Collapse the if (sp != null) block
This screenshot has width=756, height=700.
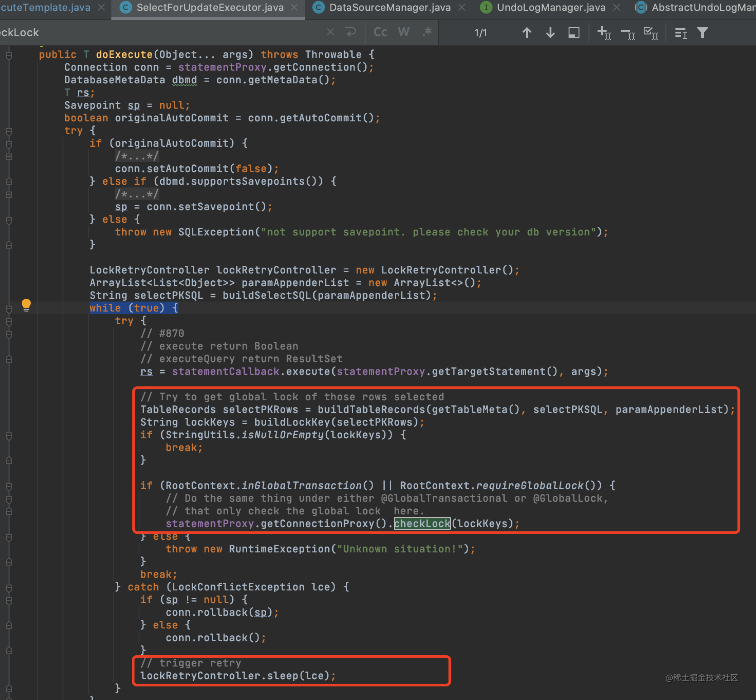coord(9,600)
